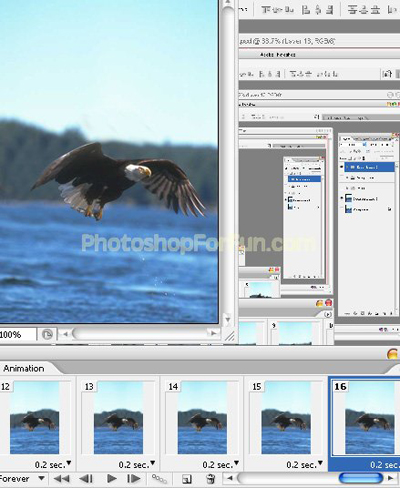Click the animation palette's blue horizontal scroll thumb

361,478
